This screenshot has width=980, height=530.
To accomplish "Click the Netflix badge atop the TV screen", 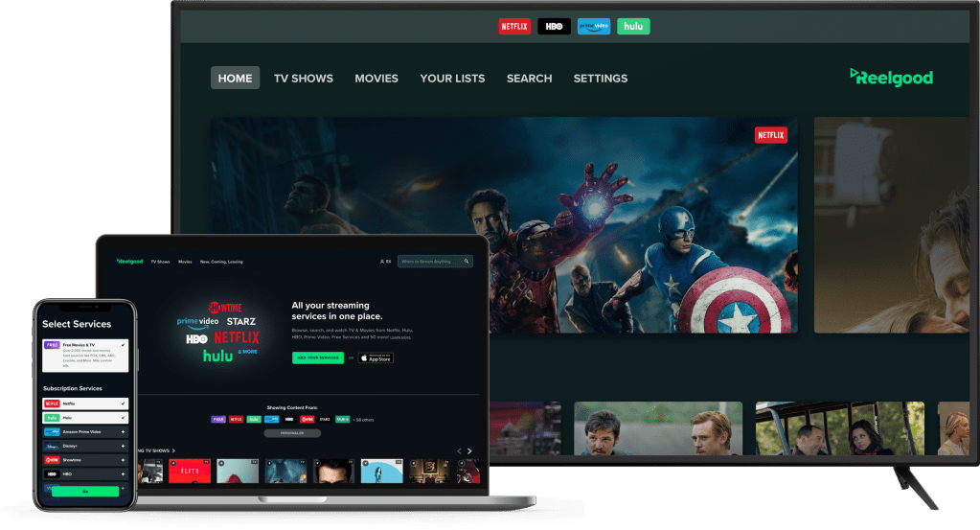I will pos(514,26).
